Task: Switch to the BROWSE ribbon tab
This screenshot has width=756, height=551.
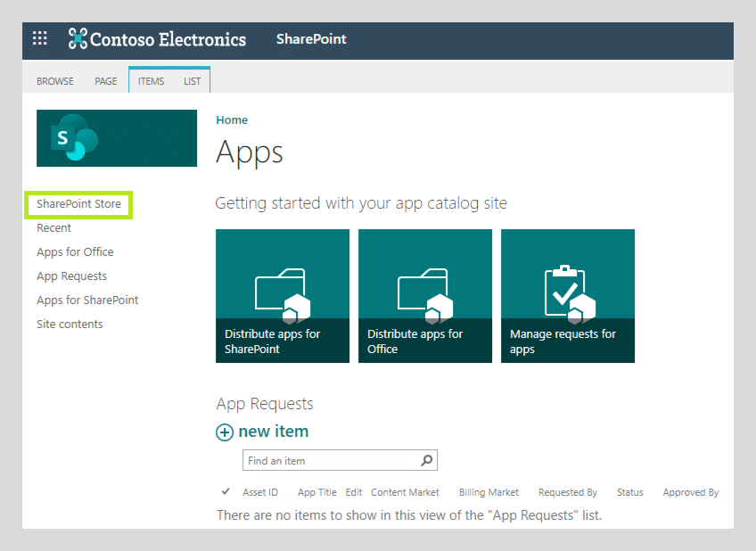Action: [55, 81]
